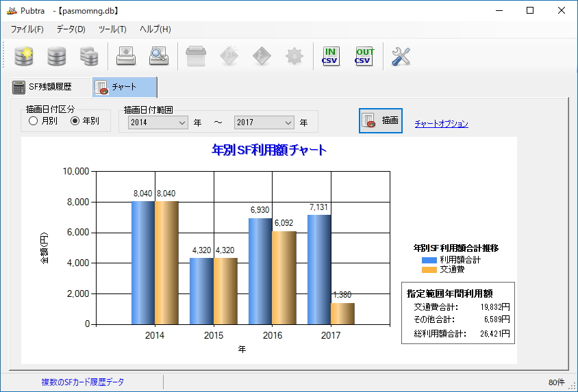The height and width of the screenshot is (392, 578).
Task: Click the 2015 orange bar labeled 4,320
Action: click(x=225, y=291)
